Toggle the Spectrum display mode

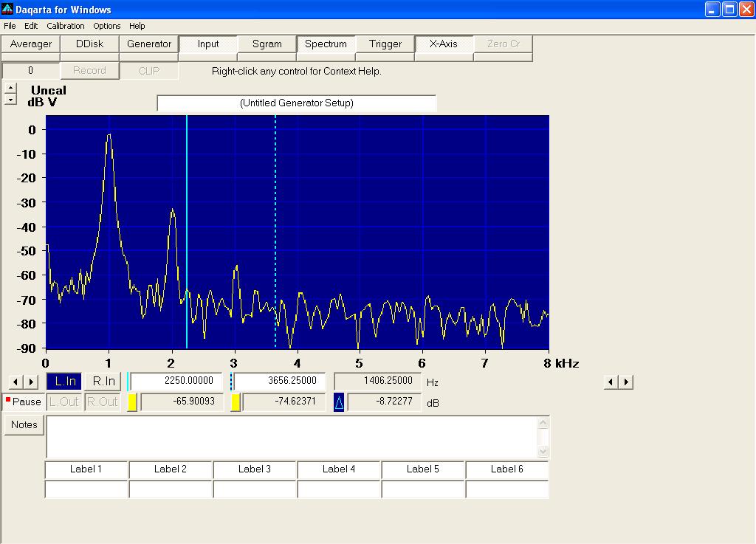click(326, 44)
